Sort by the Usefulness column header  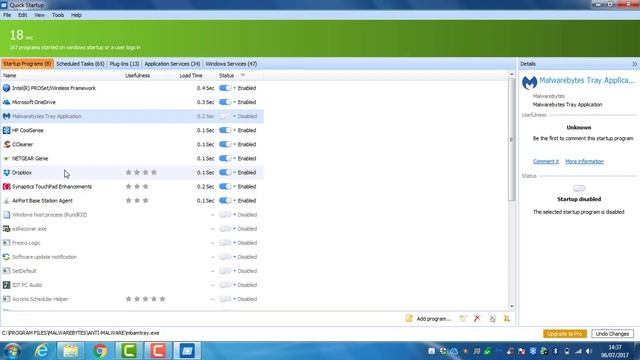[138, 76]
